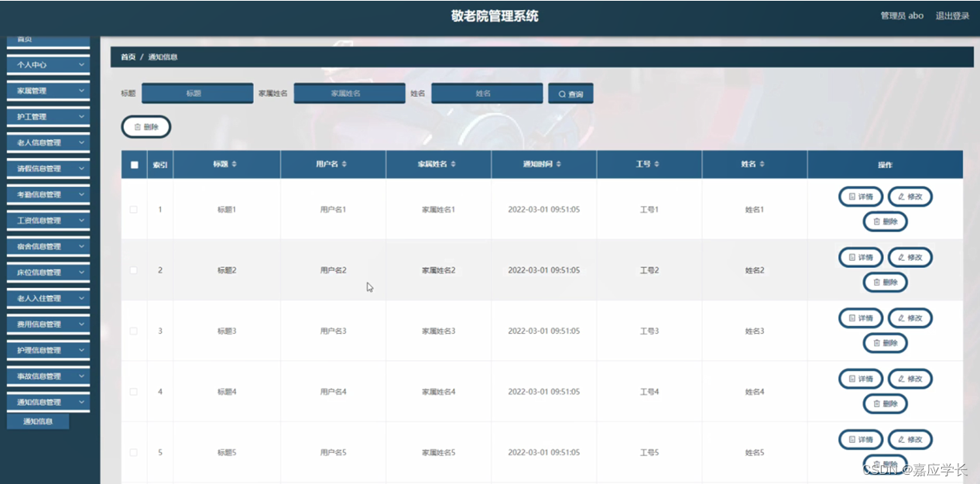Image resolution: width=980 pixels, height=484 pixels.
Task: Click 修改 for the 标题3 row
Action: coord(910,318)
